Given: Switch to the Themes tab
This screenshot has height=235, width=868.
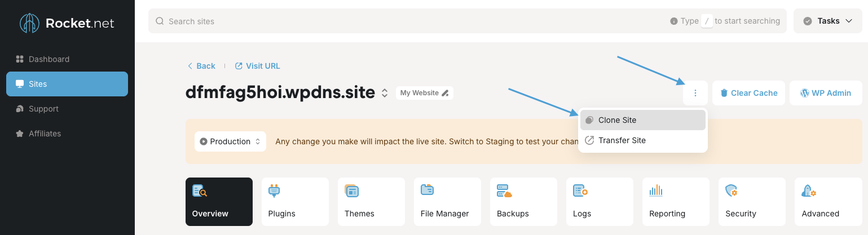Looking at the screenshot, I should pyautogui.click(x=371, y=202).
